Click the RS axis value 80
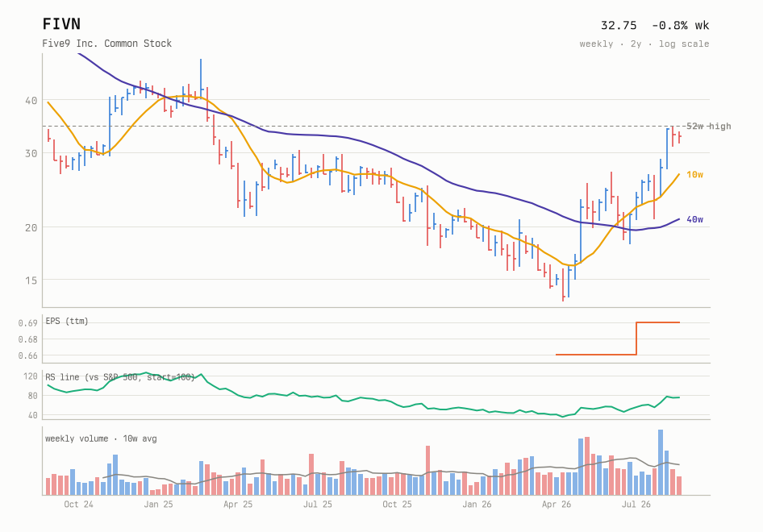The width and height of the screenshot is (763, 532). (32, 395)
